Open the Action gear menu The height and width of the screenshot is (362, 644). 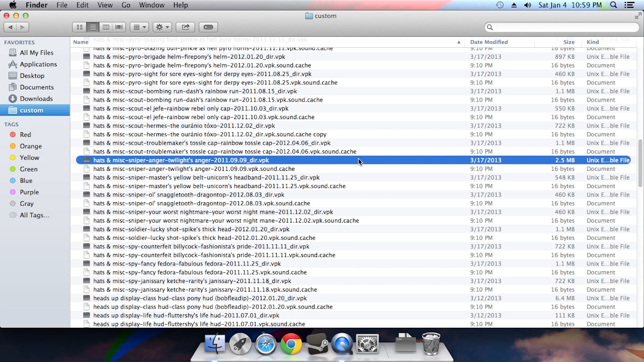[162, 27]
